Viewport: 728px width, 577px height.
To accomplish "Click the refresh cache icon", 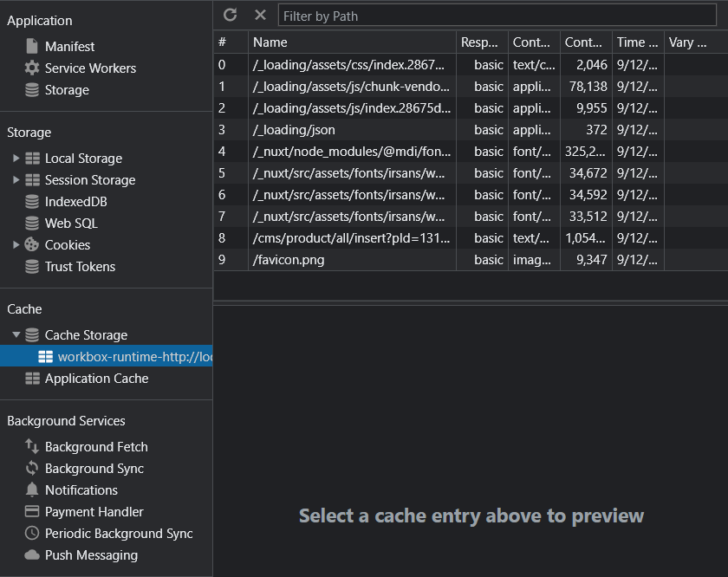I will [x=230, y=15].
